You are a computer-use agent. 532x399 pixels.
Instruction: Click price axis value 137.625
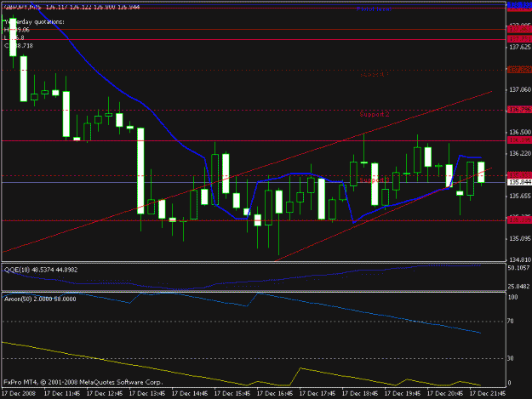click(x=520, y=47)
